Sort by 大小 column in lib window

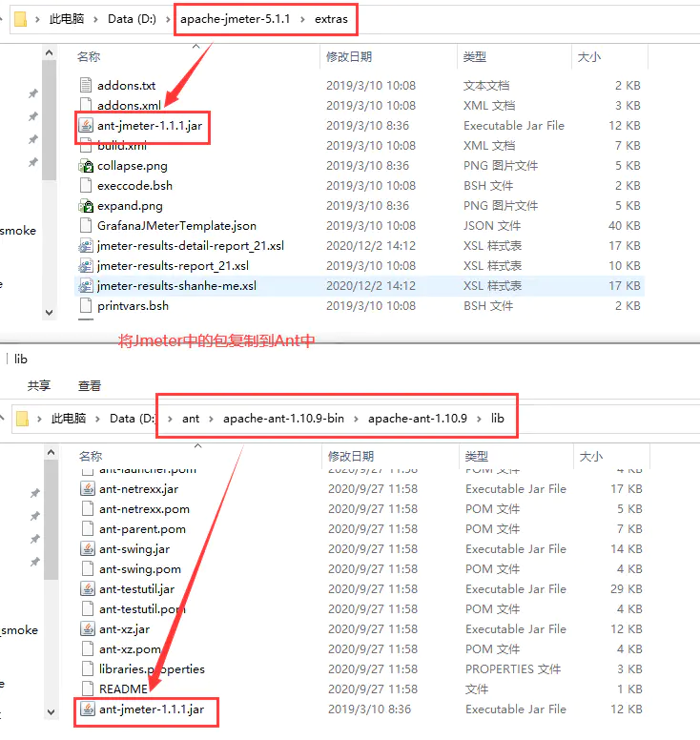click(x=591, y=457)
